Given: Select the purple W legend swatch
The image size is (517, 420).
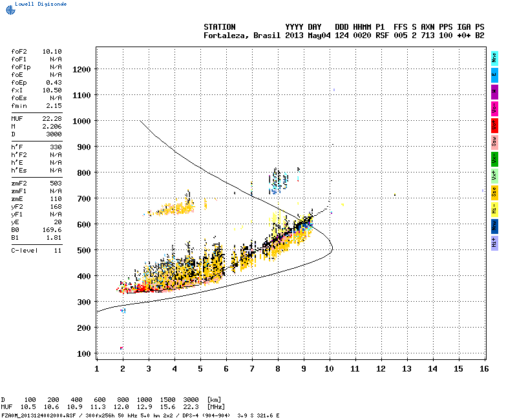Looking at the screenshot, I should pyautogui.click(x=494, y=92).
